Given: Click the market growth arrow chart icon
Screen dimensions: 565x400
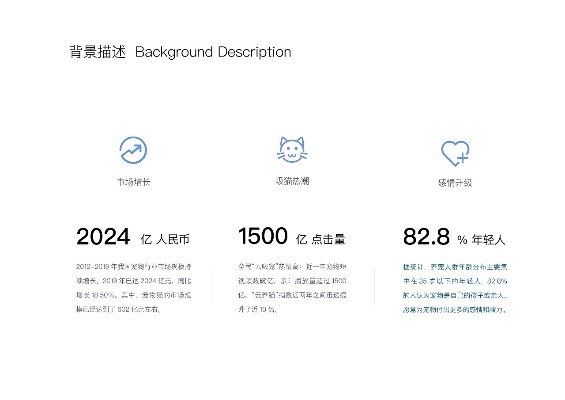Looking at the screenshot, I should [133, 150].
